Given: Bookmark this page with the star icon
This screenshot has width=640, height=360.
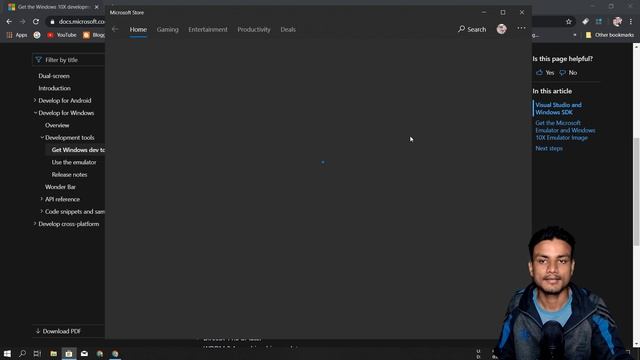Looking at the screenshot, I should coord(569,22).
